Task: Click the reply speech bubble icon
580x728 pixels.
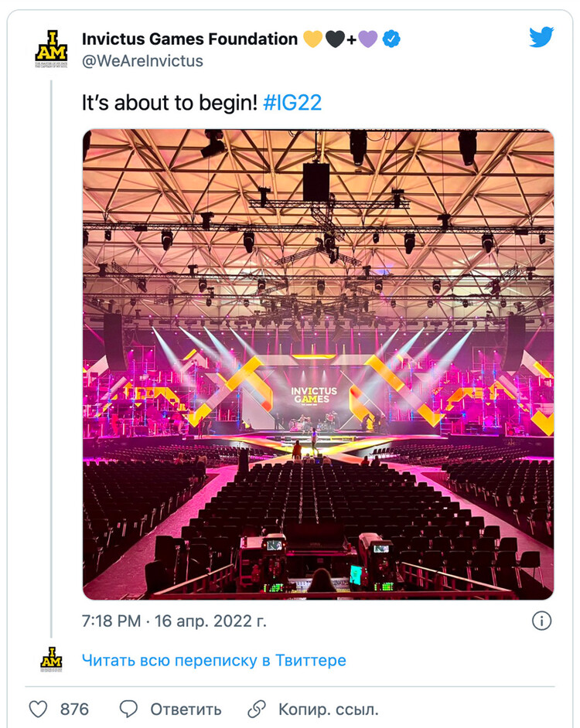Action: click(x=129, y=709)
